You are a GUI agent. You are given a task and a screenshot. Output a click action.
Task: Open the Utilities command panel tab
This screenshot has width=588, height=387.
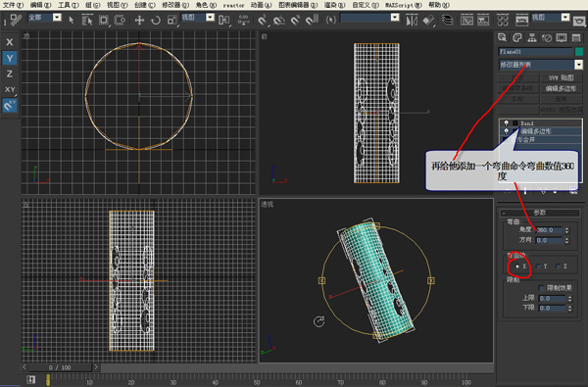(576, 37)
